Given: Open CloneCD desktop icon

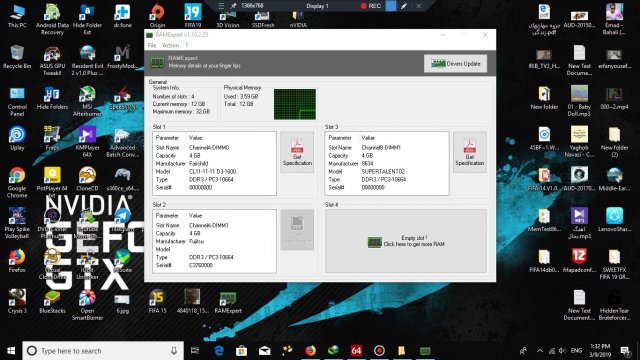Looking at the screenshot, I should pyautogui.click(x=87, y=180).
